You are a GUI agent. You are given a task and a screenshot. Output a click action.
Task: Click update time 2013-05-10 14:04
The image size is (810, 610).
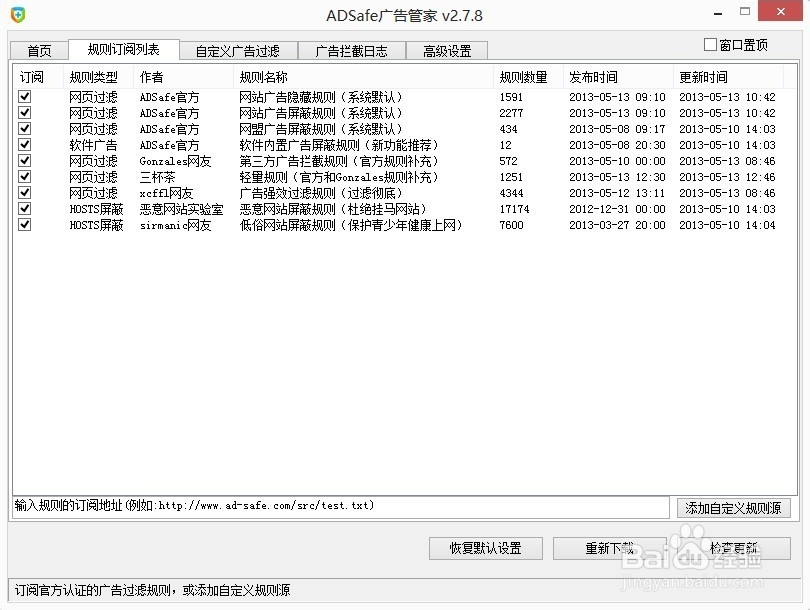tap(727, 225)
